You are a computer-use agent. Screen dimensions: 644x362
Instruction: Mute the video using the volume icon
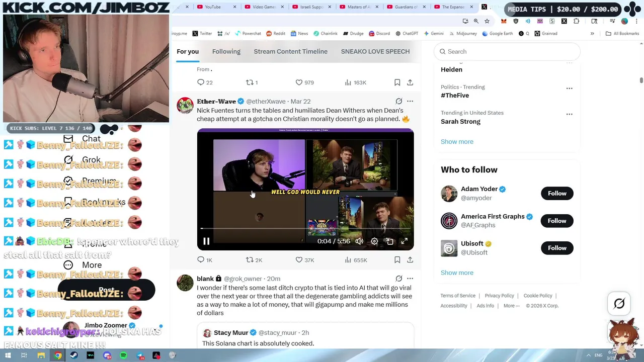tap(359, 241)
